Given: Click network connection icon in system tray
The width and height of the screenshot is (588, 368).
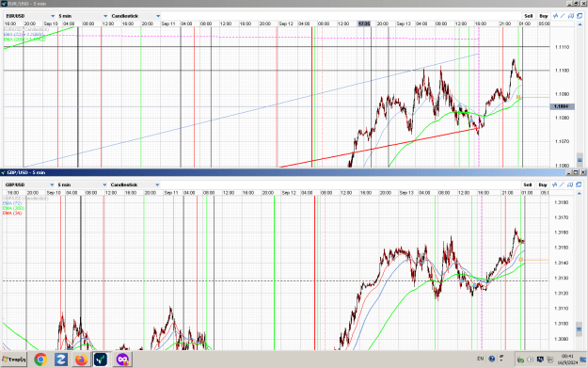Looking at the screenshot, I should pos(540,360).
